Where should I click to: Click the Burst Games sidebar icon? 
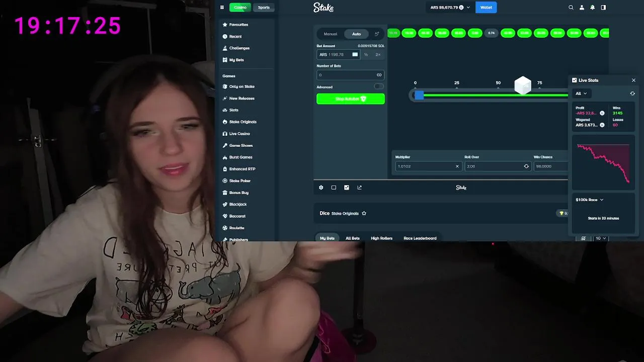pyautogui.click(x=225, y=157)
